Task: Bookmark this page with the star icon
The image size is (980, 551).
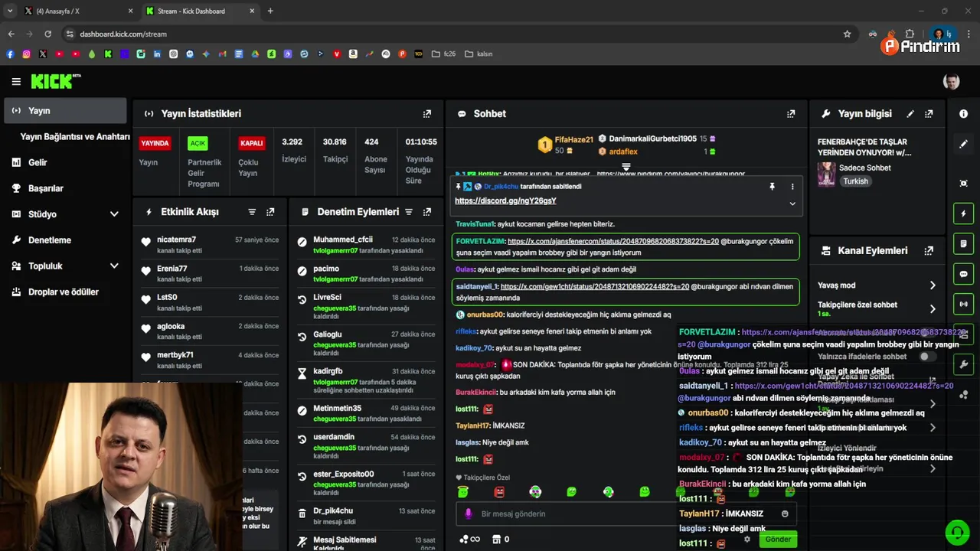Action: point(847,34)
